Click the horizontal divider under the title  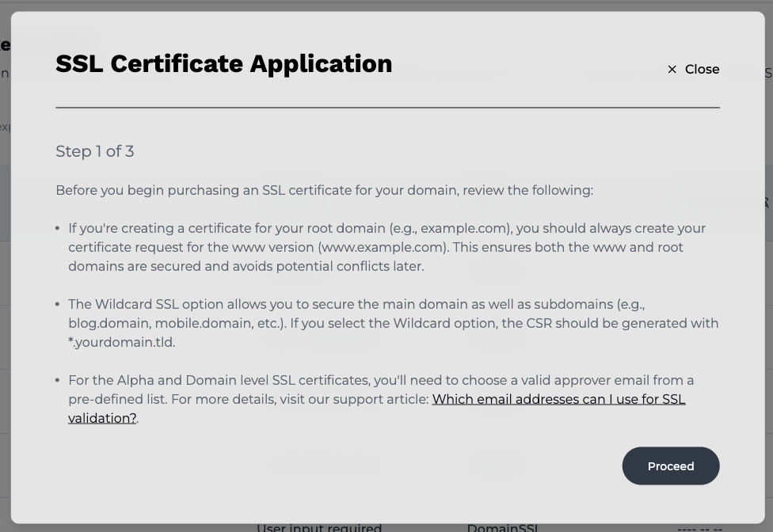tap(387, 107)
